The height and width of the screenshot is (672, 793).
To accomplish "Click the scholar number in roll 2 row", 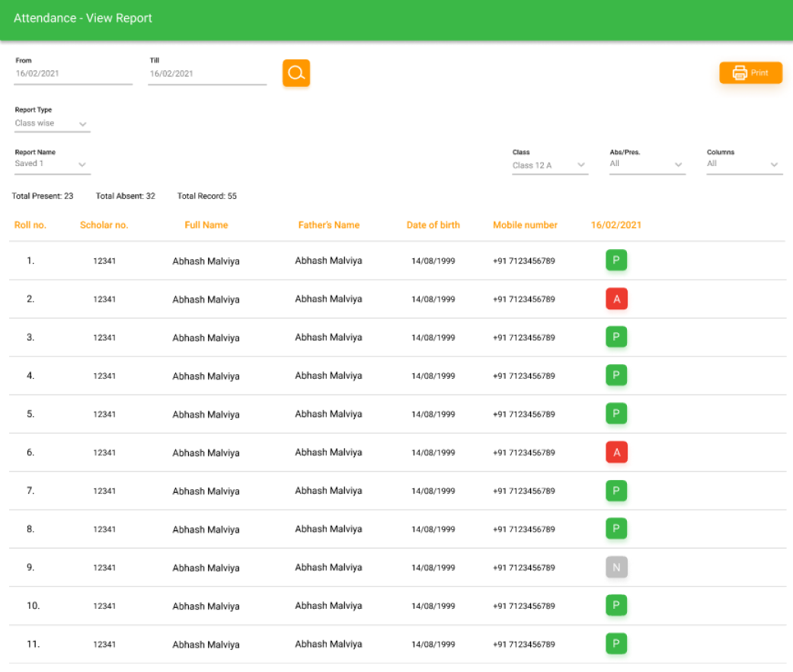I will coord(104,299).
